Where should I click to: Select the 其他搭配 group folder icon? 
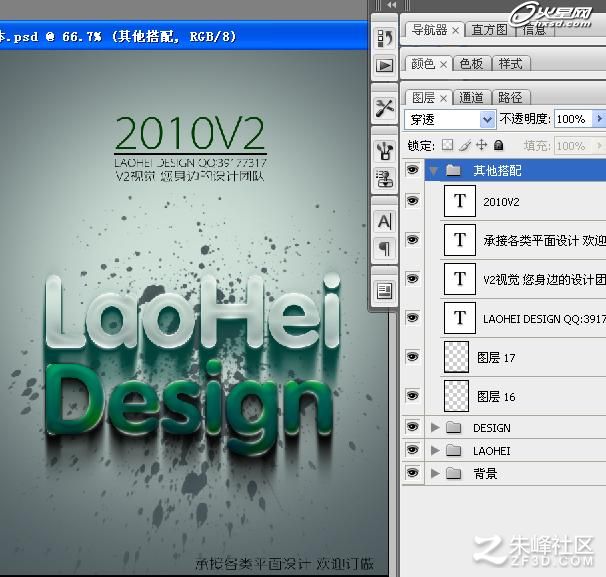[x=453, y=170]
